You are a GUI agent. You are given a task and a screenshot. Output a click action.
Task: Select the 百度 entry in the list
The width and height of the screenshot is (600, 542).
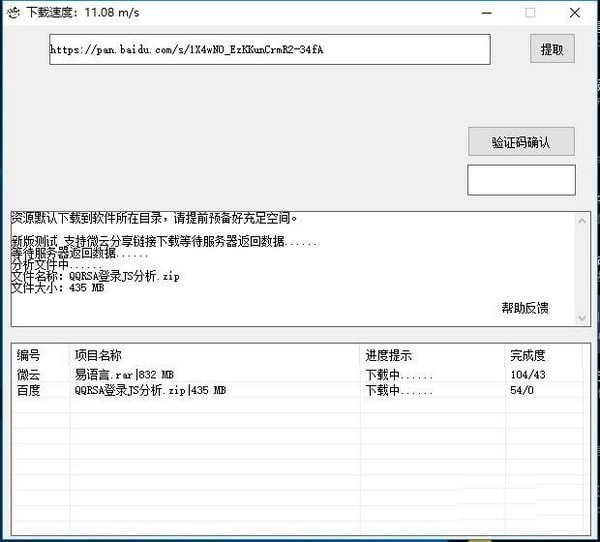click(x=29, y=390)
